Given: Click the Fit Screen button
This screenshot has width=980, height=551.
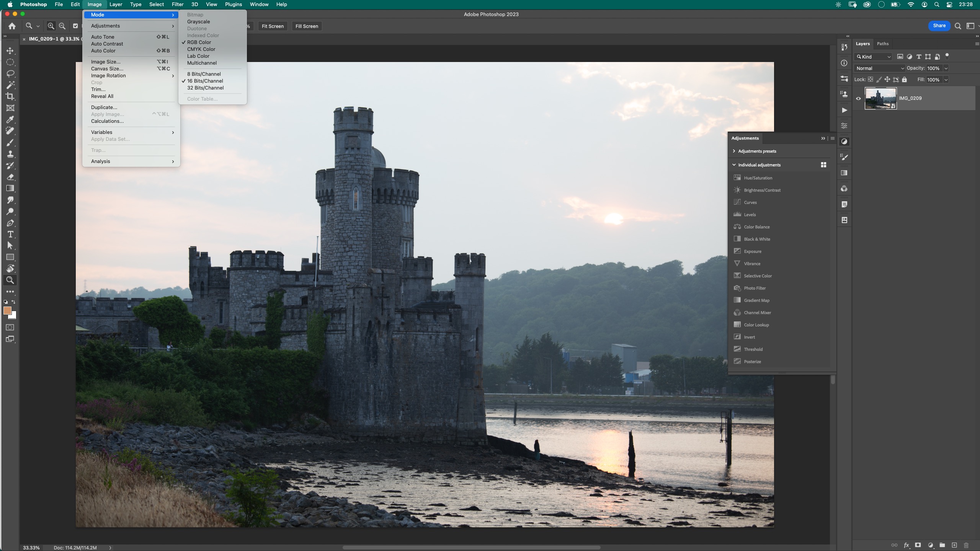Looking at the screenshot, I should click(273, 26).
